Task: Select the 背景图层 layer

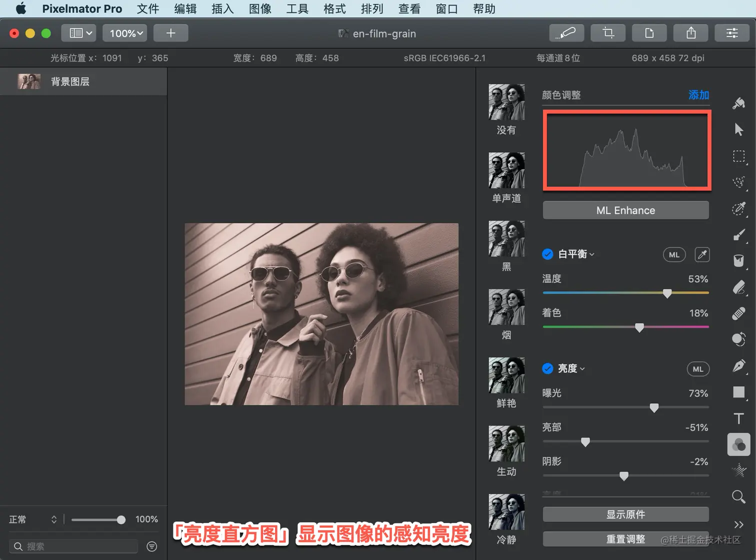Action: point(83,81)
